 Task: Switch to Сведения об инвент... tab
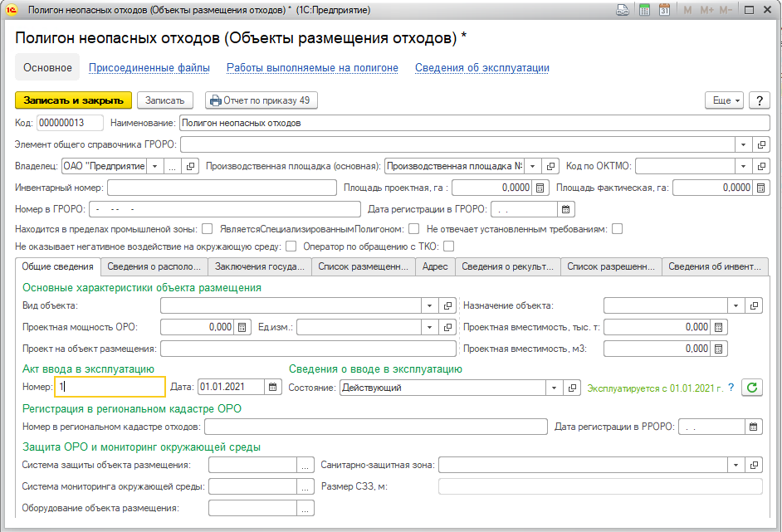click(715, 266)
